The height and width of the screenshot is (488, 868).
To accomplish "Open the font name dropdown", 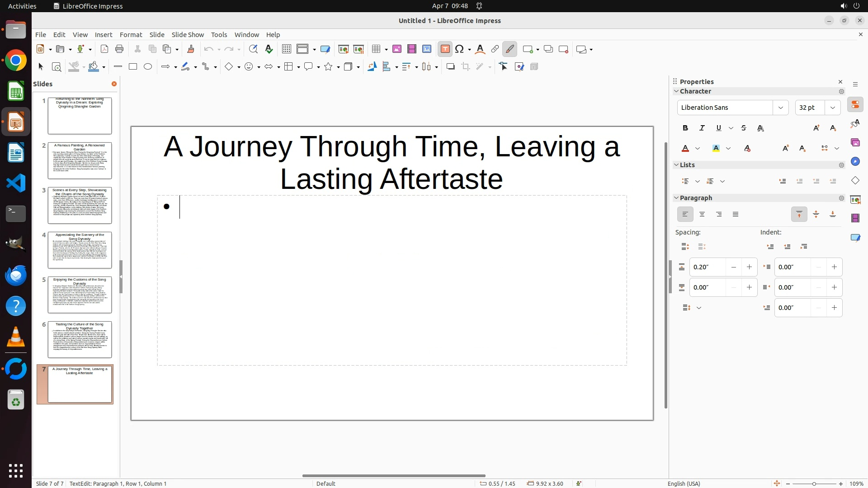I will tap(780, 108).
